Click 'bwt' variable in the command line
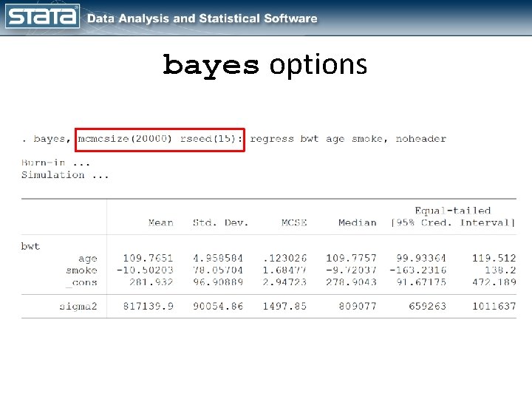This screenshot has width=532, height=399. [x=310, y=139]
